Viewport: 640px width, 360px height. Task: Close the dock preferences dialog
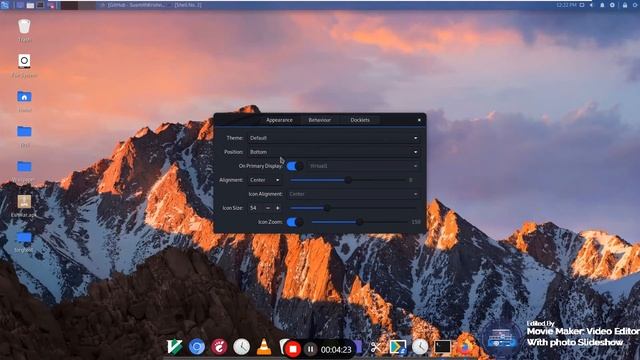(x=419, y=120)
